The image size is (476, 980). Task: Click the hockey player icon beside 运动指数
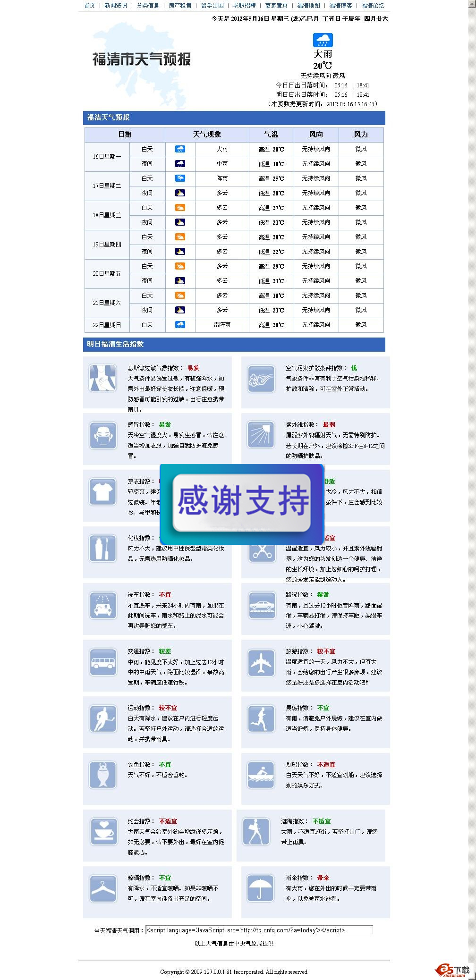102,718
